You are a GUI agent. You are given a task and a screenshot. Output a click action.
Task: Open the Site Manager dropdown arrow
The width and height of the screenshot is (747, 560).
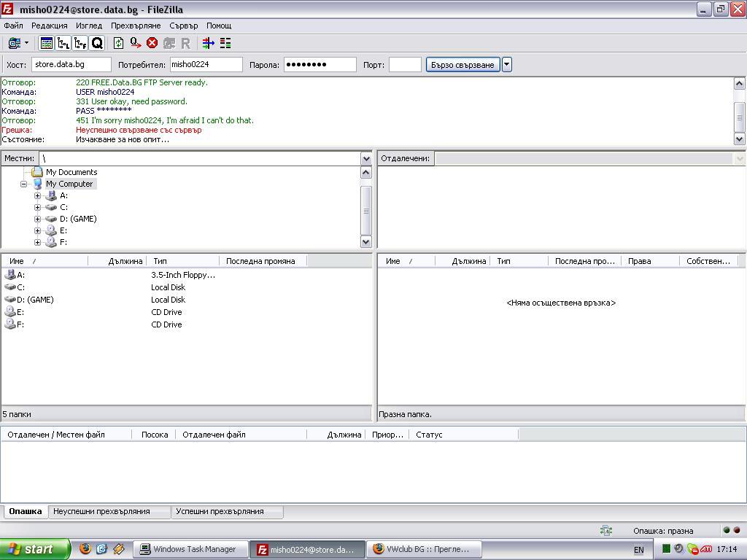tap(27, 43)
